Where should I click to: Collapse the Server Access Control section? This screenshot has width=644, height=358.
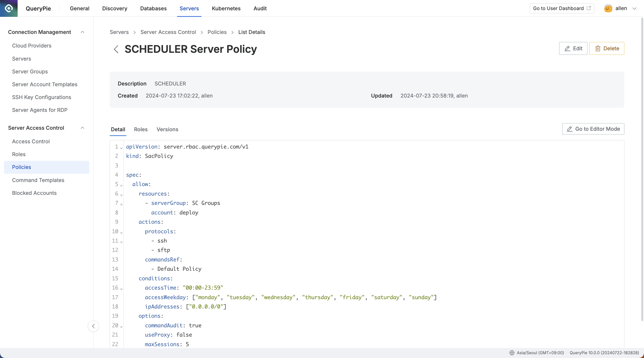82,128
